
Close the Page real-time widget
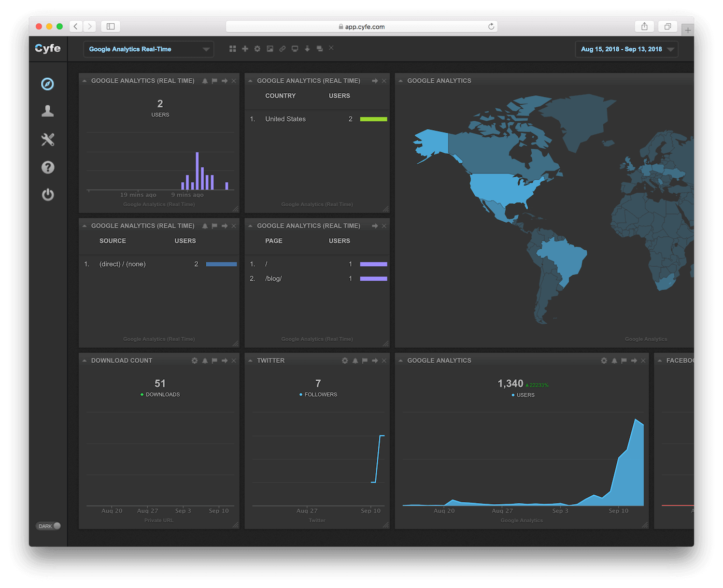tap(384, 226)
